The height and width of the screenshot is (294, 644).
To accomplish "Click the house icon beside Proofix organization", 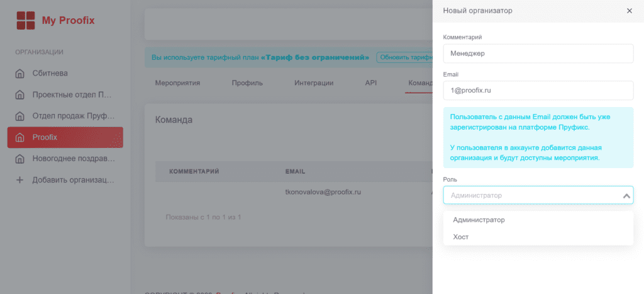I will [x=19, y=137].
